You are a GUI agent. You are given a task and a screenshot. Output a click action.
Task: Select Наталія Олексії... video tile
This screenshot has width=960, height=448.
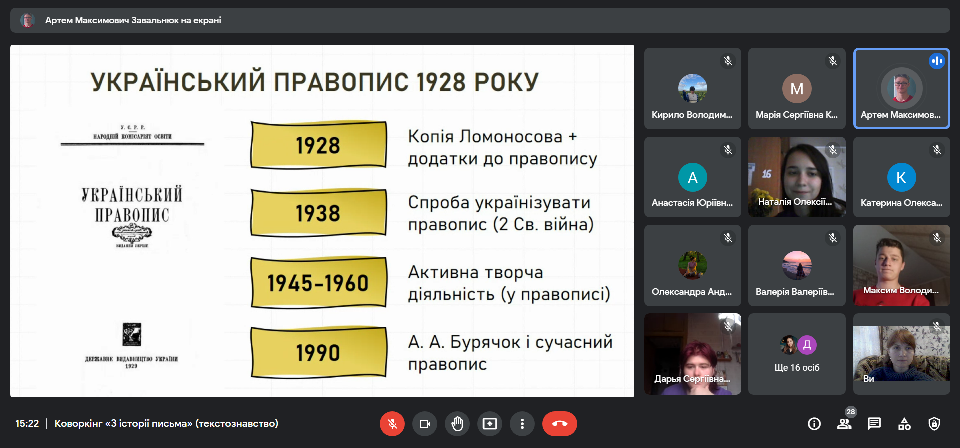(x=797, y=177)
